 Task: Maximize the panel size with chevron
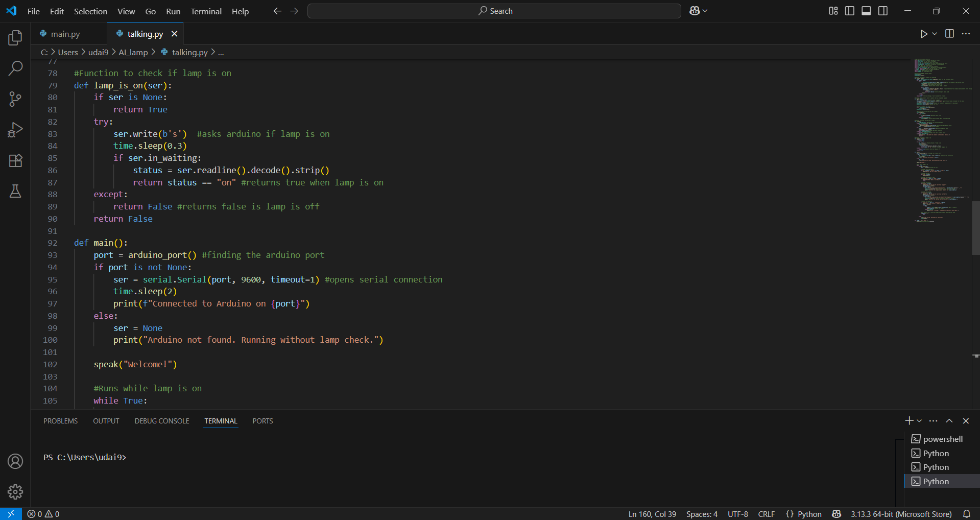click(949, 420)
